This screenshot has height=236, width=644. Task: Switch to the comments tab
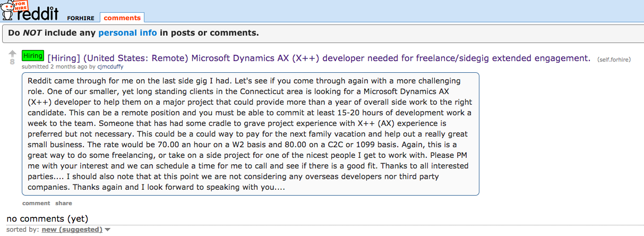pos(122,18)
